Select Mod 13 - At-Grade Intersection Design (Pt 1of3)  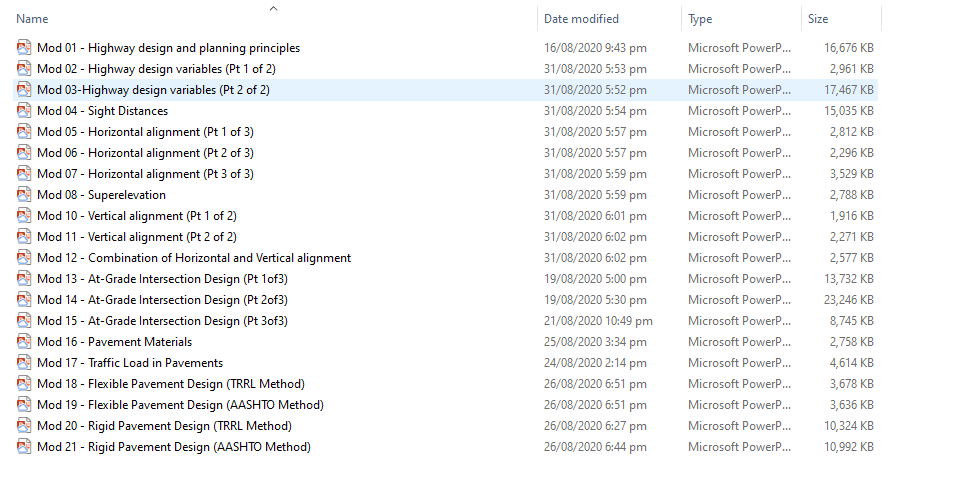162,279
